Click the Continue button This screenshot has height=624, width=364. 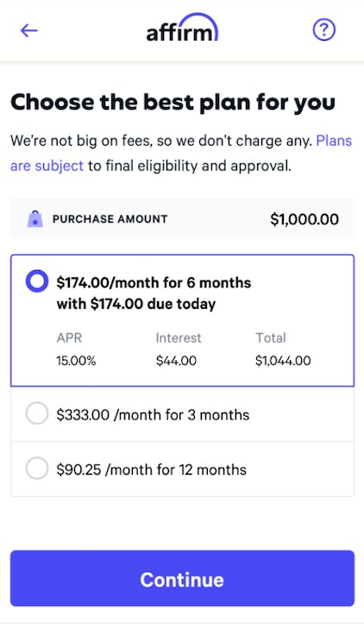182,578
